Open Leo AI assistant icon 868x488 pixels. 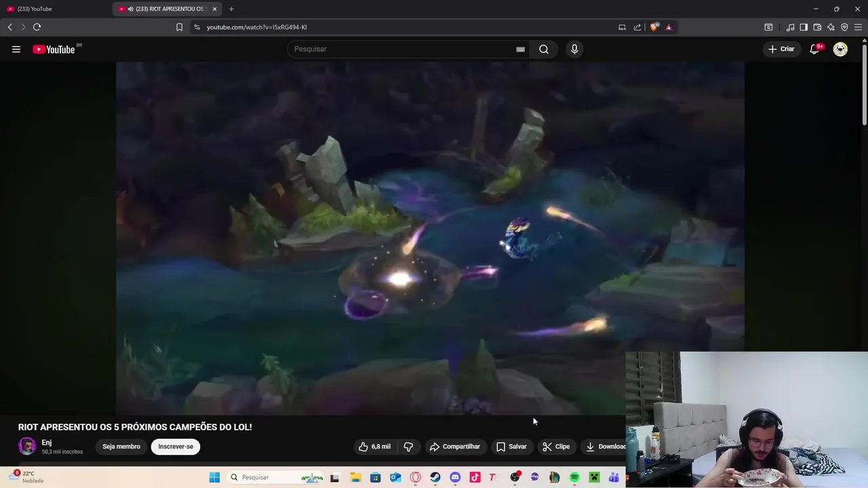(831, 27)
